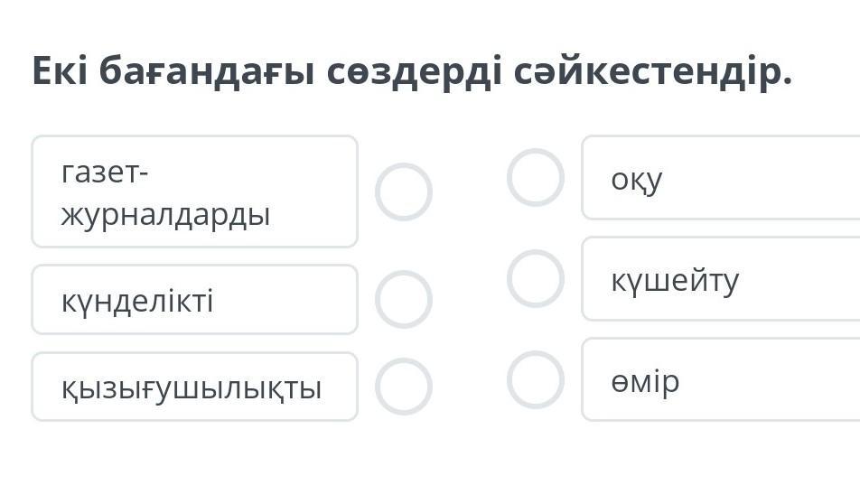
Task: Click the blank area right of оқу text
Action: click(768, 178)
